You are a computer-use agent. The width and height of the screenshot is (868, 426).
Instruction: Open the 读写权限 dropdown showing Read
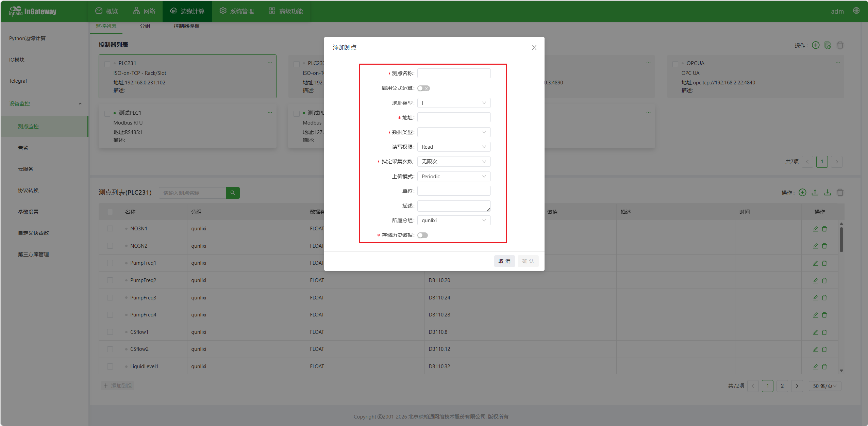[x=454, y=147]
